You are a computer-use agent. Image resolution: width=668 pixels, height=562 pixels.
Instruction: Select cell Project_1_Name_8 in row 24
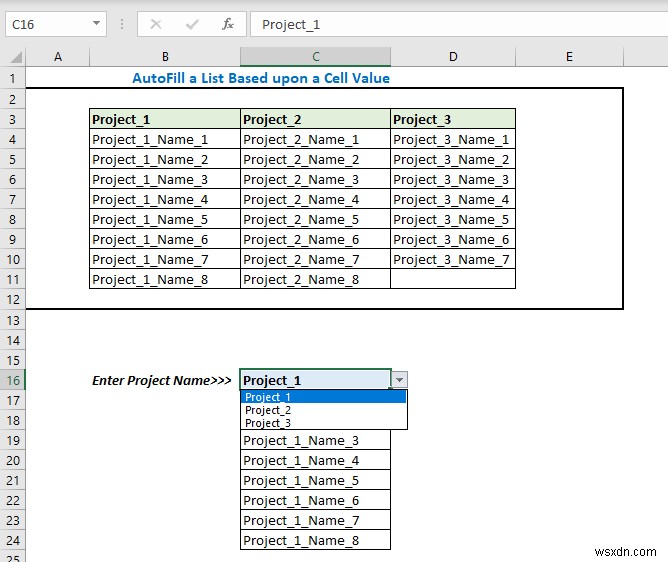(315, 540)
